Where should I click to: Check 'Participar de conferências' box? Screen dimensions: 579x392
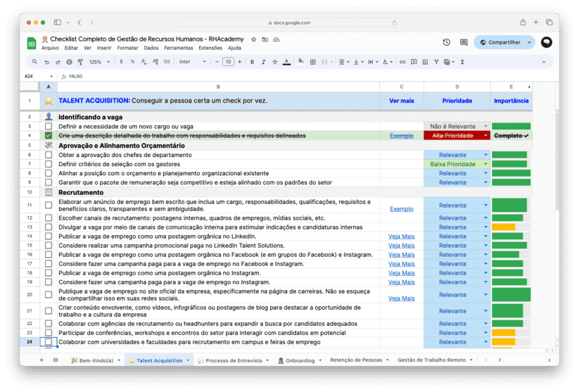pos(49,333)
